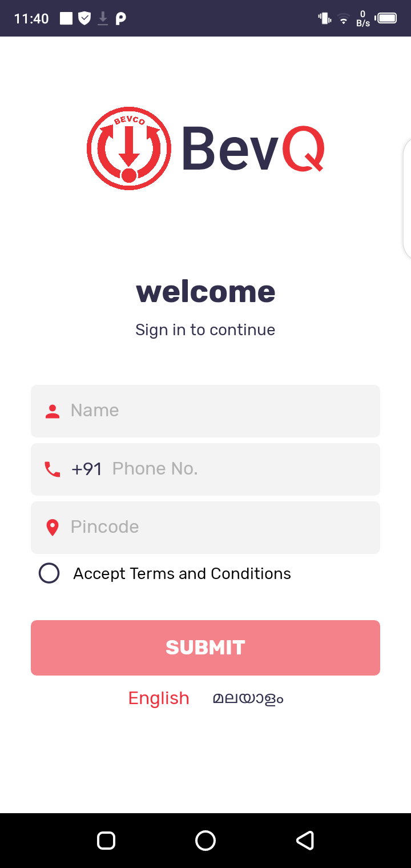Tap the Wi-Fi signal icon

click(x=344, y=19)
